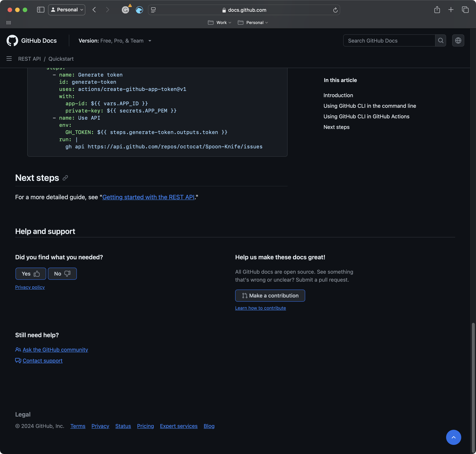Screen dimensions: 476x454
Task: Jump to Introduction in article outline
Action: coord(338,95)
